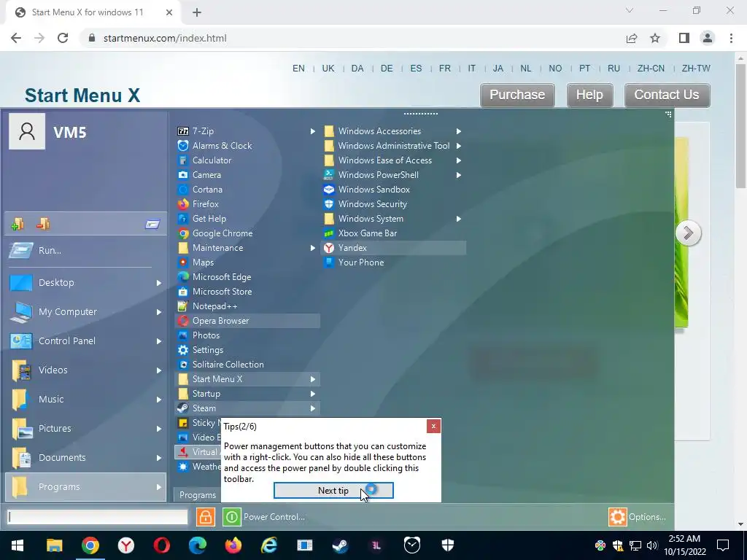Open 7-Zip entry in programs list
The image size is (747, 560).
click(x=247, y=131)
